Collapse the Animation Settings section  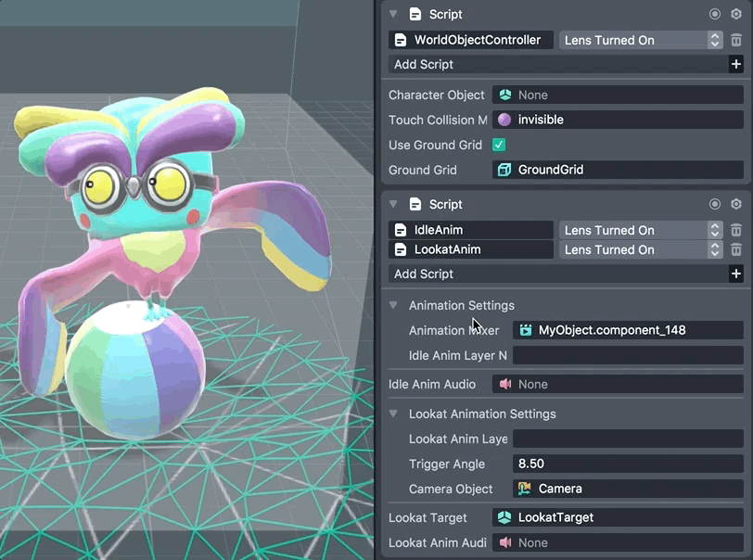click(393, 305)
